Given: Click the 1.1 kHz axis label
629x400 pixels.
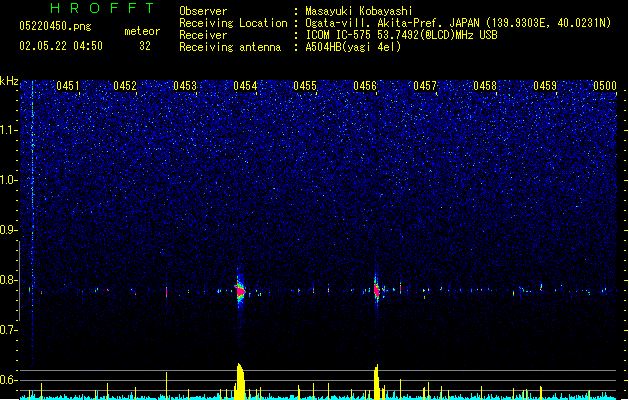Looking at the screenshot, I should click(x=8, y=131).
